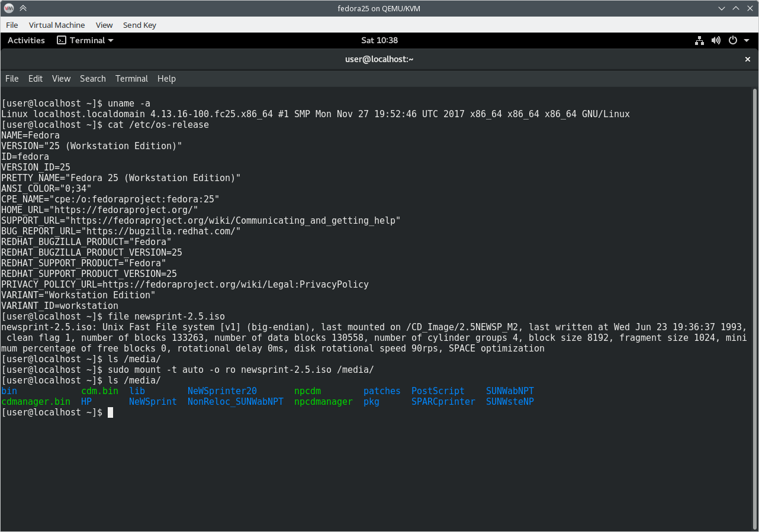Screen dimensions: 759x532
Task: Open the Send Key menu
Action: click(x=139, y=25)
